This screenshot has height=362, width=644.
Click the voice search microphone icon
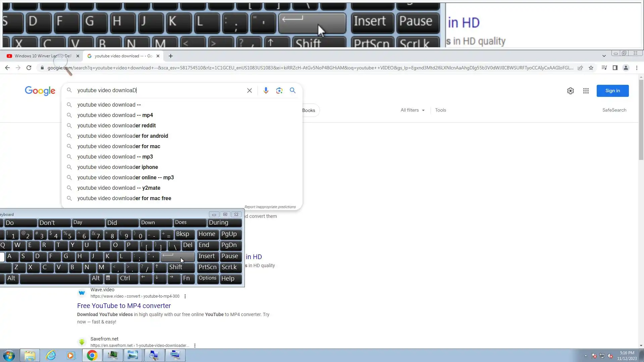266,90
